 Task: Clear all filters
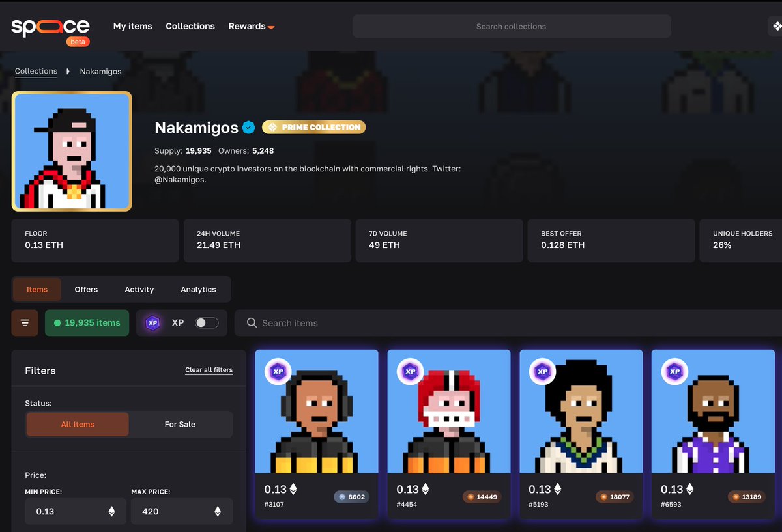pos(209,370)
